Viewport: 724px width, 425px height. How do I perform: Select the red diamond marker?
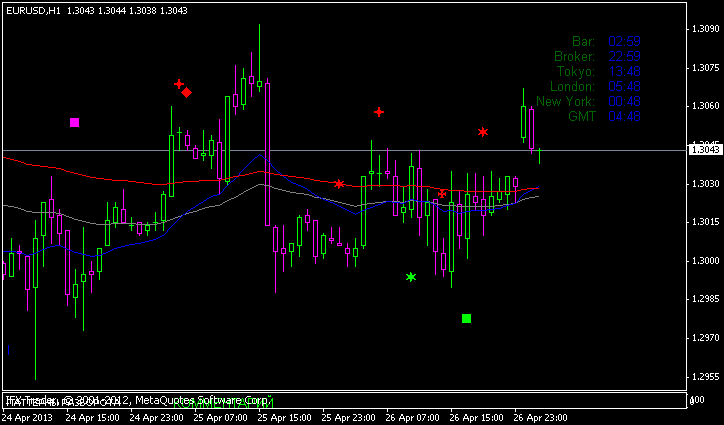(x=187, y=92)
